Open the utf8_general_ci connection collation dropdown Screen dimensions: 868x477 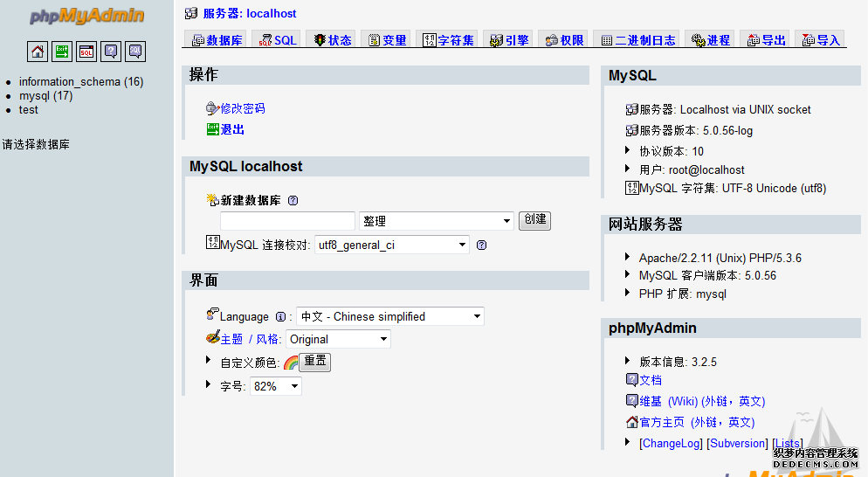(x=392, y=245)
